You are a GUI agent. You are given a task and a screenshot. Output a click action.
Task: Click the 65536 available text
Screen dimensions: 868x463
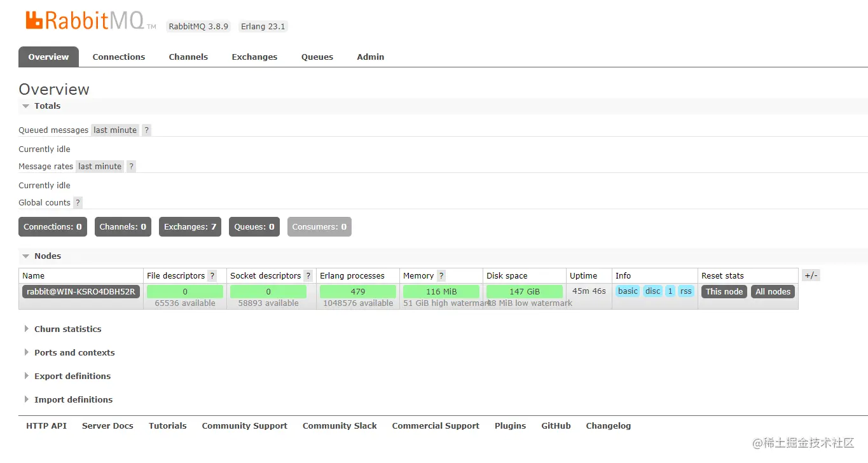click(185, 303)
